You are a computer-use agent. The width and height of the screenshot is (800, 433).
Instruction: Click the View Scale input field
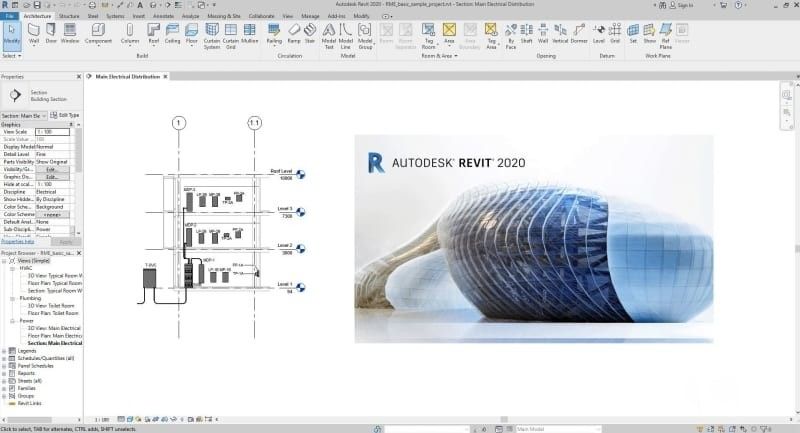pos(52,132)
